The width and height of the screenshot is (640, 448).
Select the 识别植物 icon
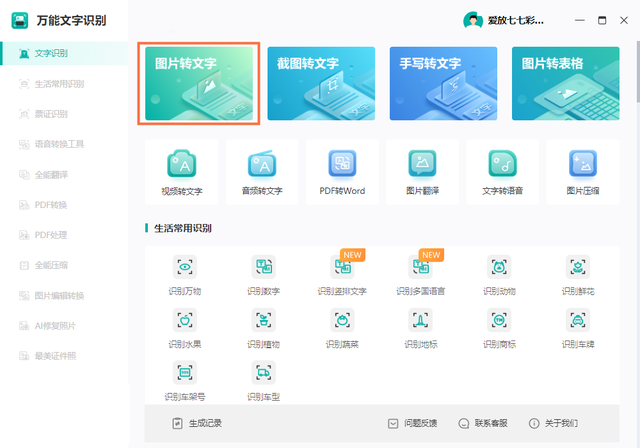coord(264,320)
